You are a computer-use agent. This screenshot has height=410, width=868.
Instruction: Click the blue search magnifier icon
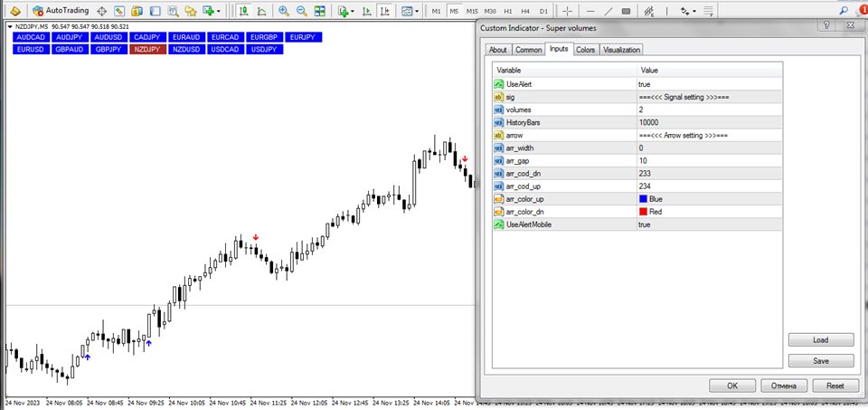(x=844, y=9)
